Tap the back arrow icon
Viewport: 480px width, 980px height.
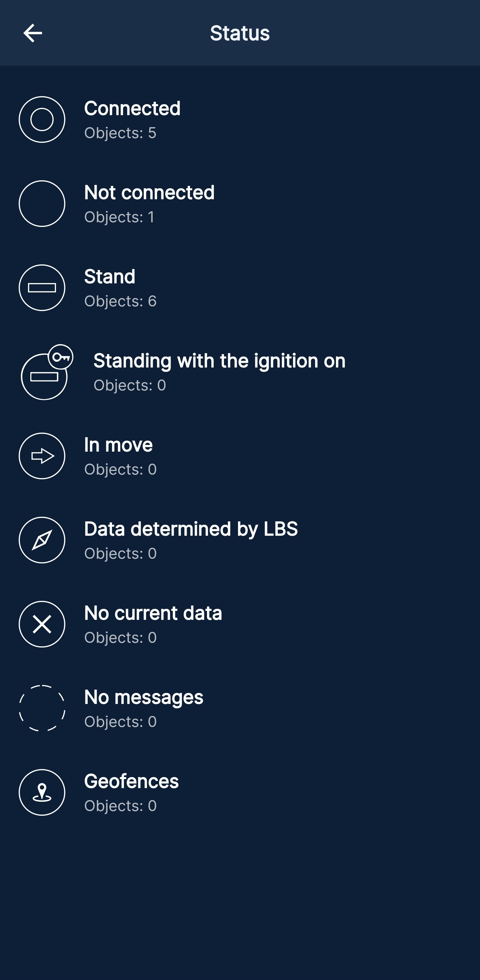click(33, 33)
